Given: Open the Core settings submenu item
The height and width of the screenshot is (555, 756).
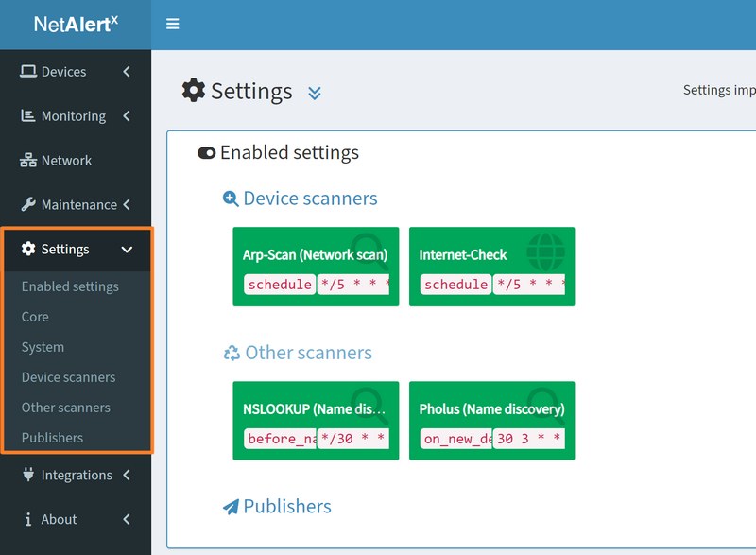Looking at the screenshot, I should click(x=35, y=317).
